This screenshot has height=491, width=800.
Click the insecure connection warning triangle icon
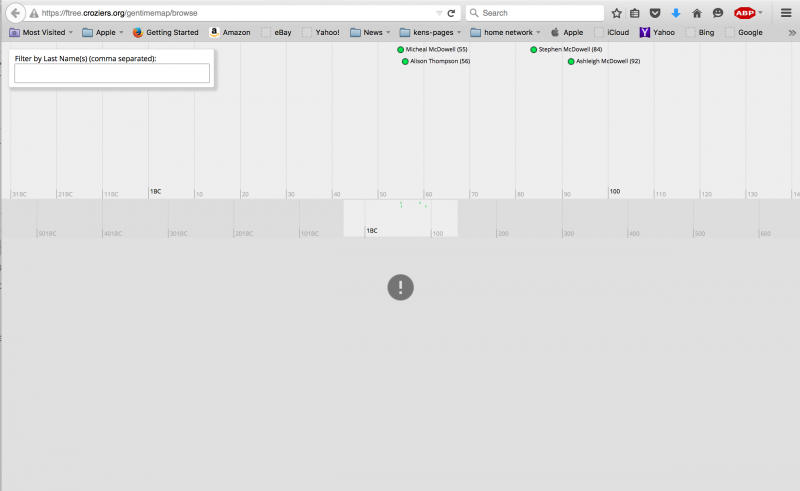[x=34, y=13]
